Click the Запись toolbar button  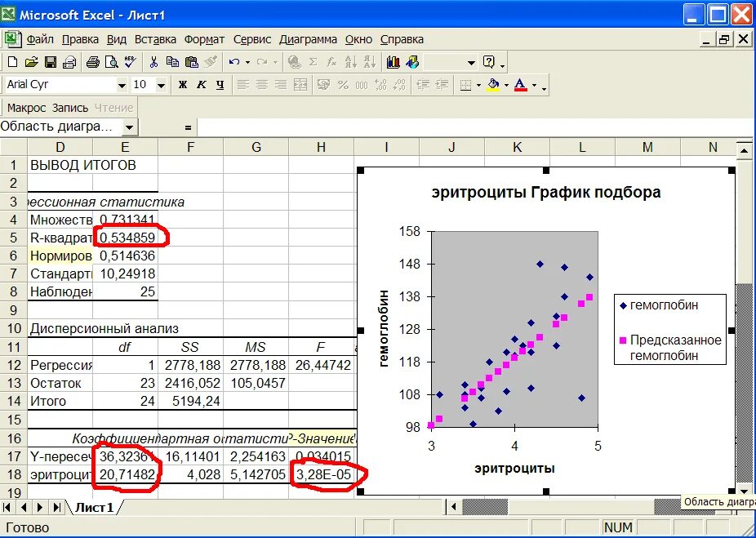(70, 108)
